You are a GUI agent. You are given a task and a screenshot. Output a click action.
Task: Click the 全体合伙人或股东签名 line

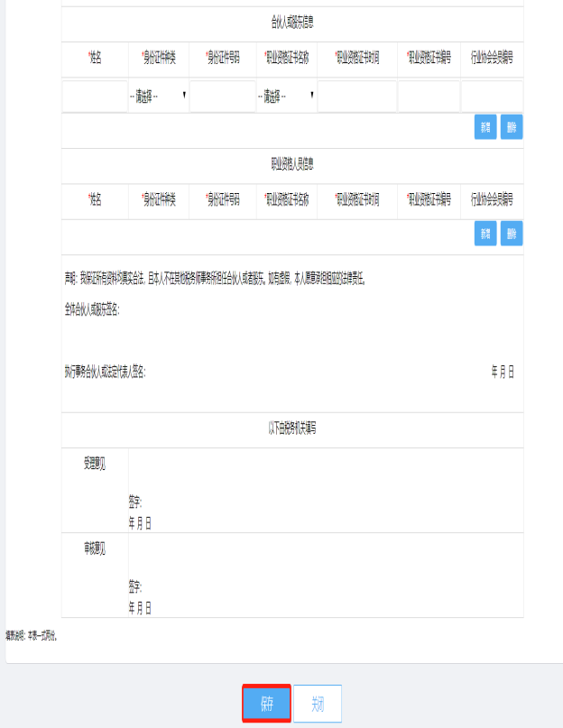[92, 309]
